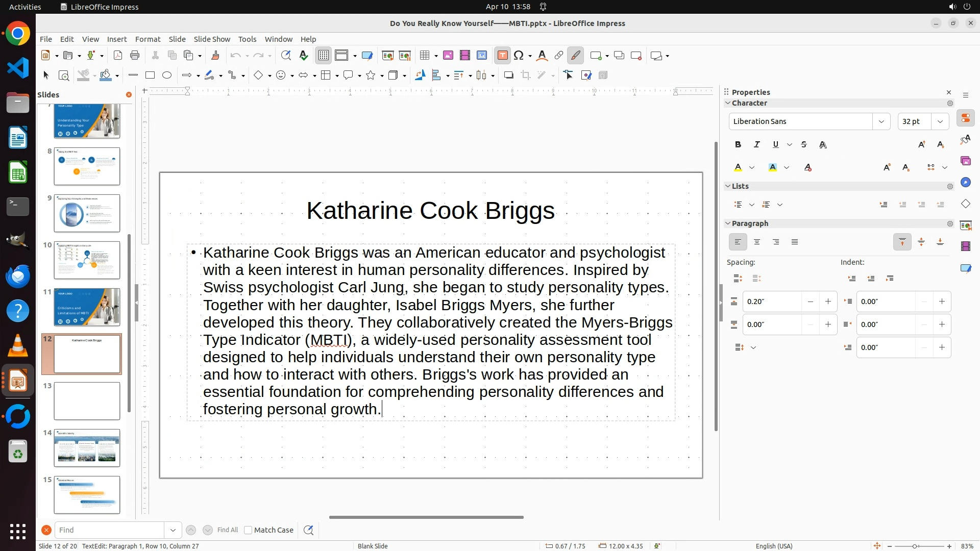Open the Insert Special Character tool

[519, 56]
